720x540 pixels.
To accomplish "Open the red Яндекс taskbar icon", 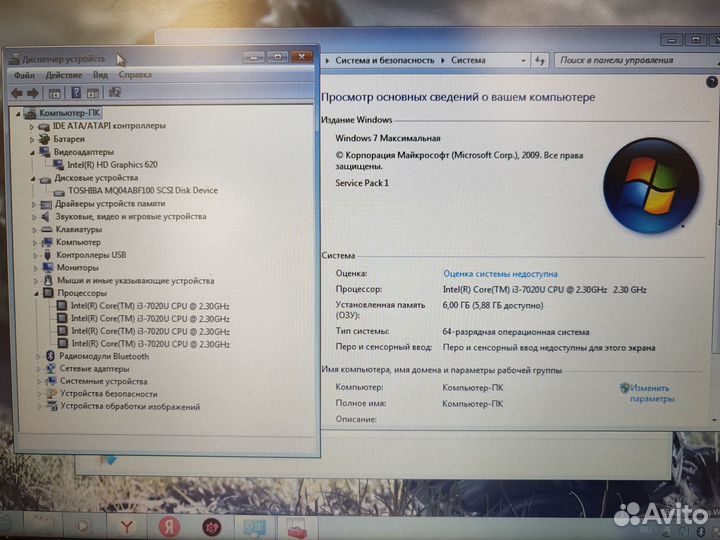I will coord(169,527).
